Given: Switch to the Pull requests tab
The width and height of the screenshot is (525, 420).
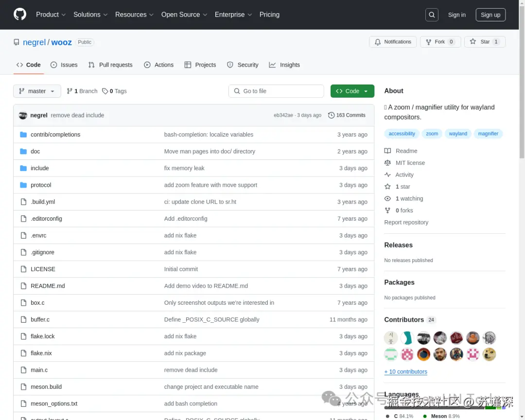Looking at the screenshot, I should click(x=110, y=65).
